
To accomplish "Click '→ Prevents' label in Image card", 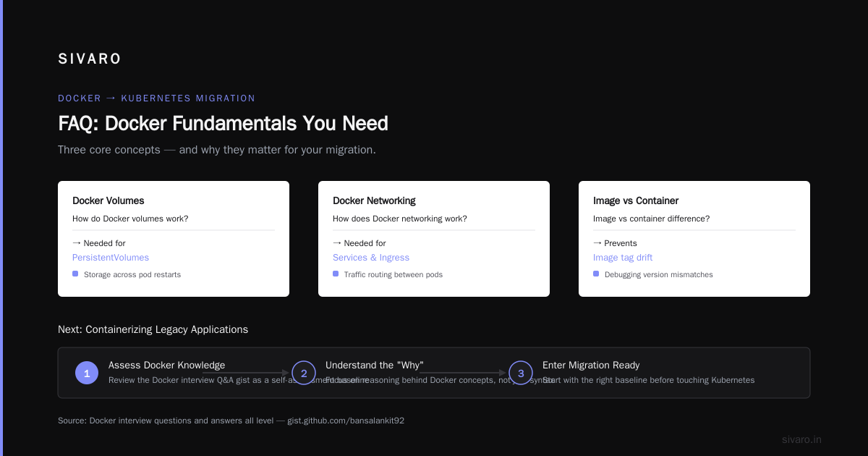I will click(x=615, y=243).
